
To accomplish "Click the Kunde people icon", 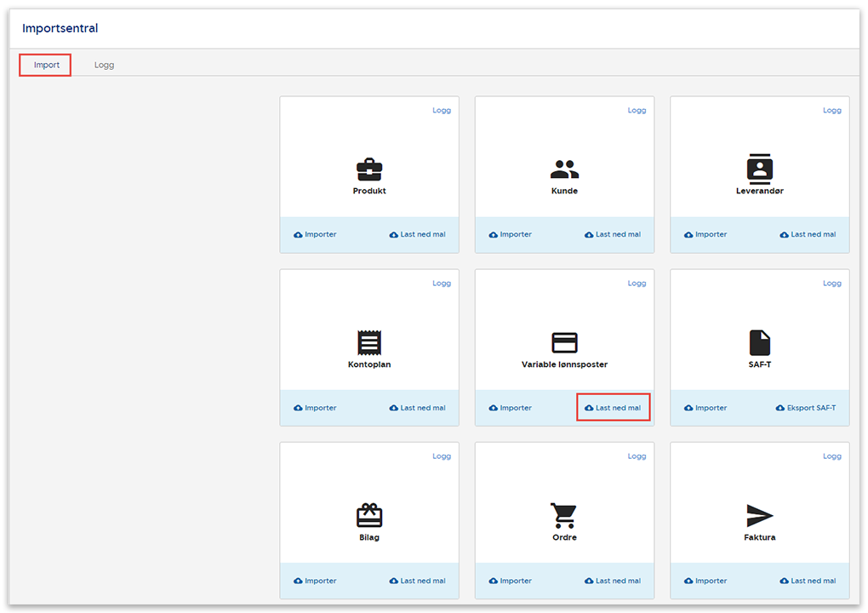I will pos(564,169).
